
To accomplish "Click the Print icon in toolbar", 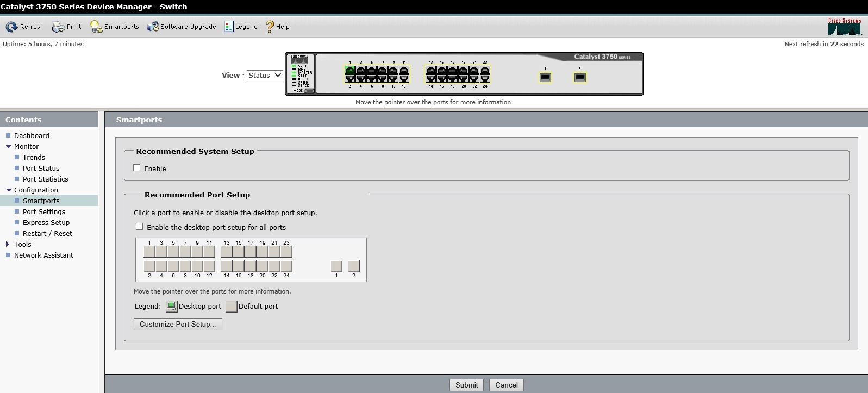I will (x=58, y=27).
